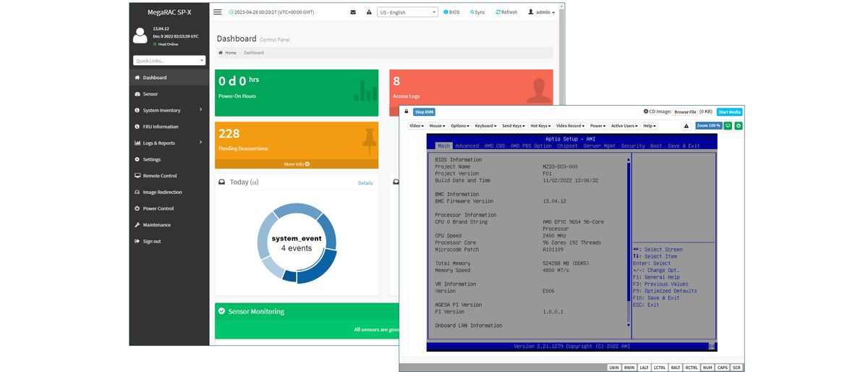Expand System Inventory in the sidebar
The image size is (868, 372).
[x=169, y=110]
